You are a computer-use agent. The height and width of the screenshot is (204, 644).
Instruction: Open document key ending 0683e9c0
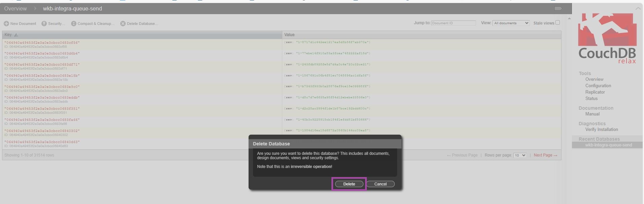point(42,87)
